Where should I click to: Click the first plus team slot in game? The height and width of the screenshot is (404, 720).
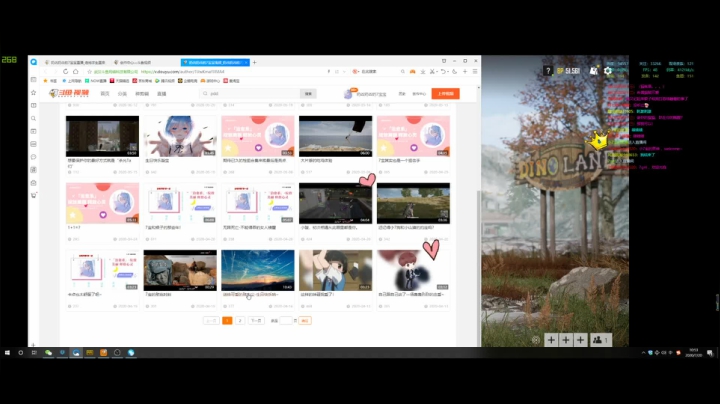click(551, 340)
